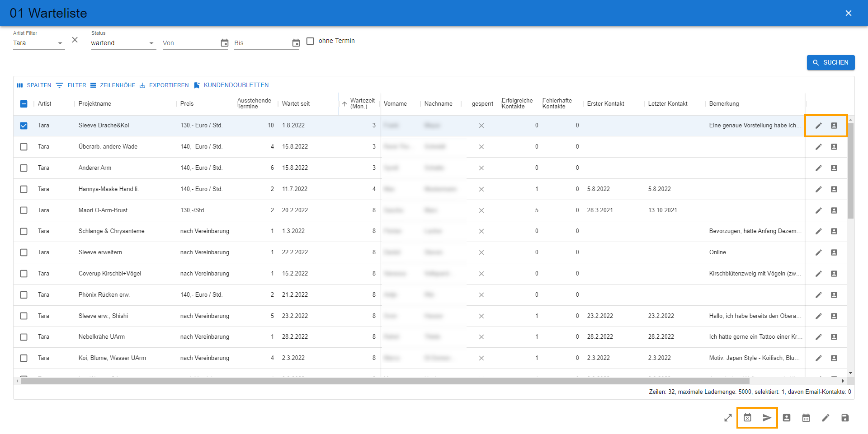Open customer card for Sleeve Drache&Koi row
This screenshot has height=434, width=868.
point(834,126)
